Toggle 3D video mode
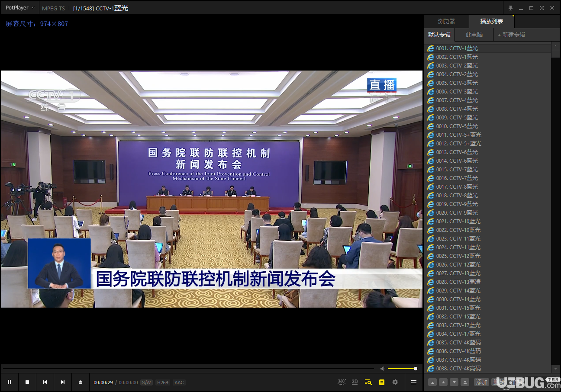The width and height of the screenshot is (561, 392). pos(355,382)
